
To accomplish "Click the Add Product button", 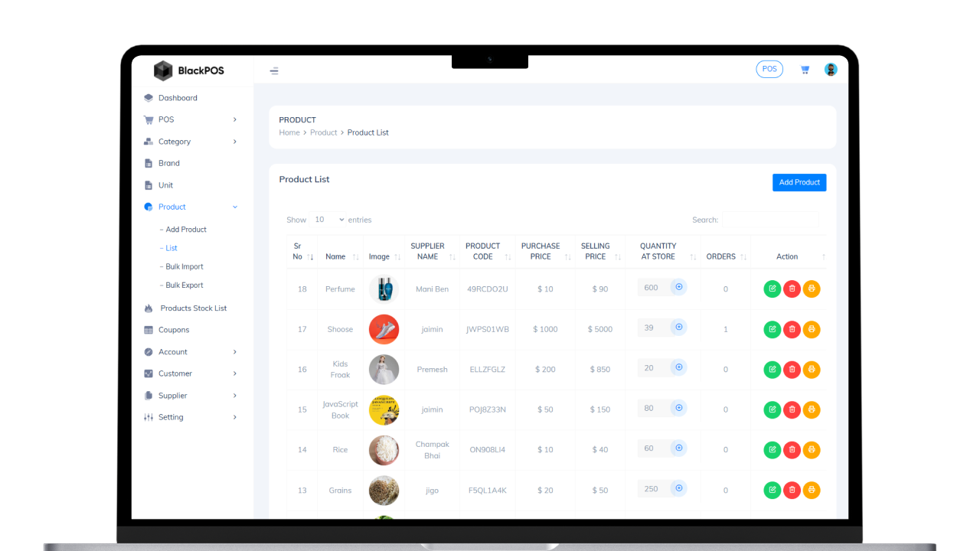I will point(799,182).
